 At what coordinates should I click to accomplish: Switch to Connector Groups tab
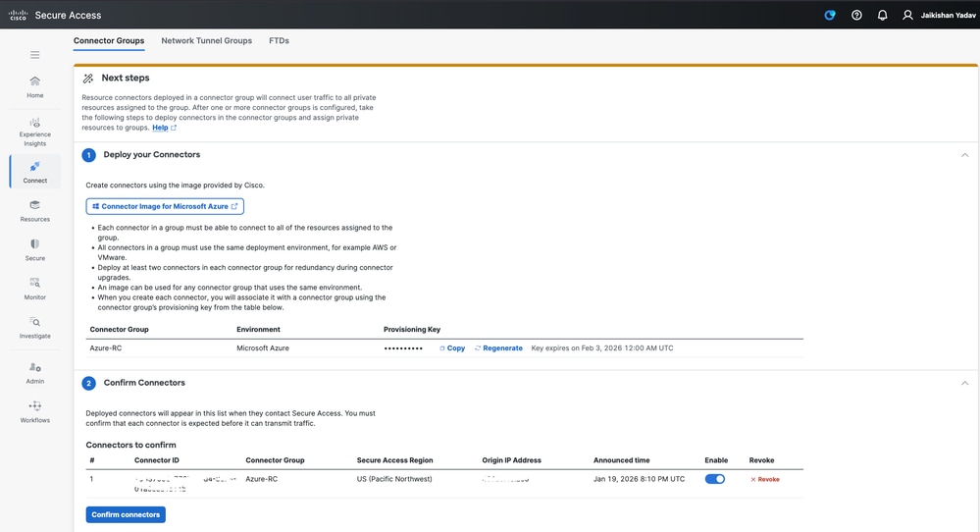coord(109,40)
